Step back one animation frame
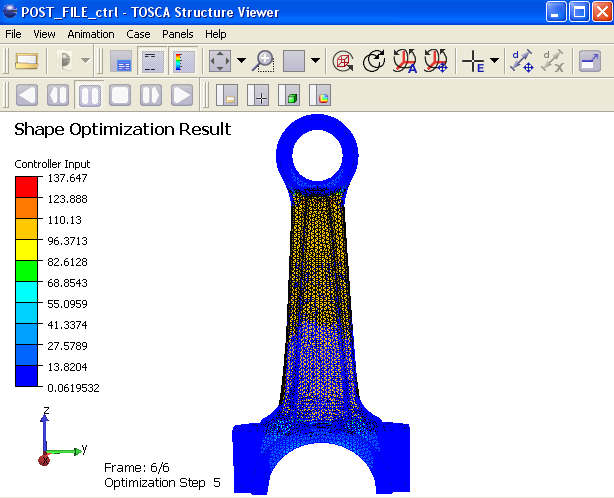This screenshot has width=614, height=498. [x=58, y=96]
